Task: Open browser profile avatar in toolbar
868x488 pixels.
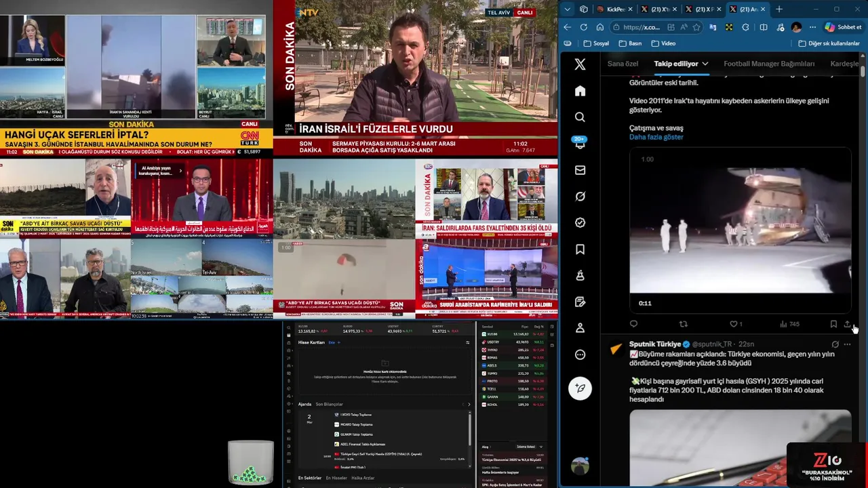Action: pyautogui.click(x=796, y=27)
